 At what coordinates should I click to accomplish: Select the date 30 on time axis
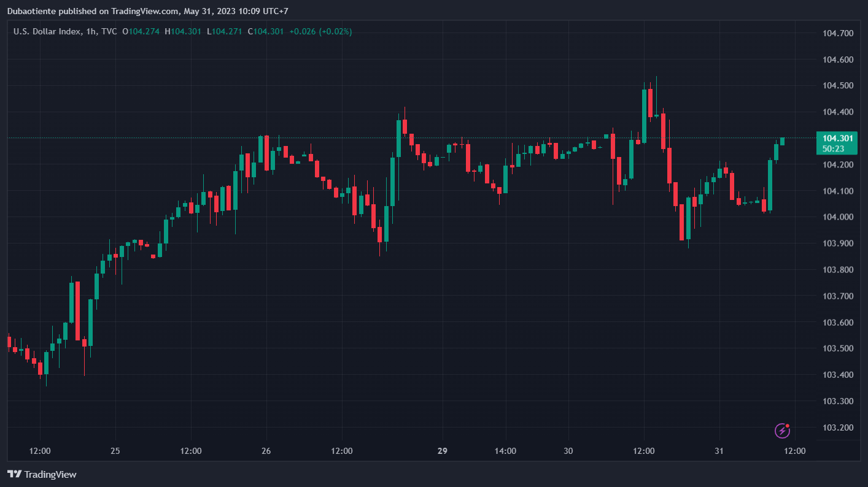568,451
